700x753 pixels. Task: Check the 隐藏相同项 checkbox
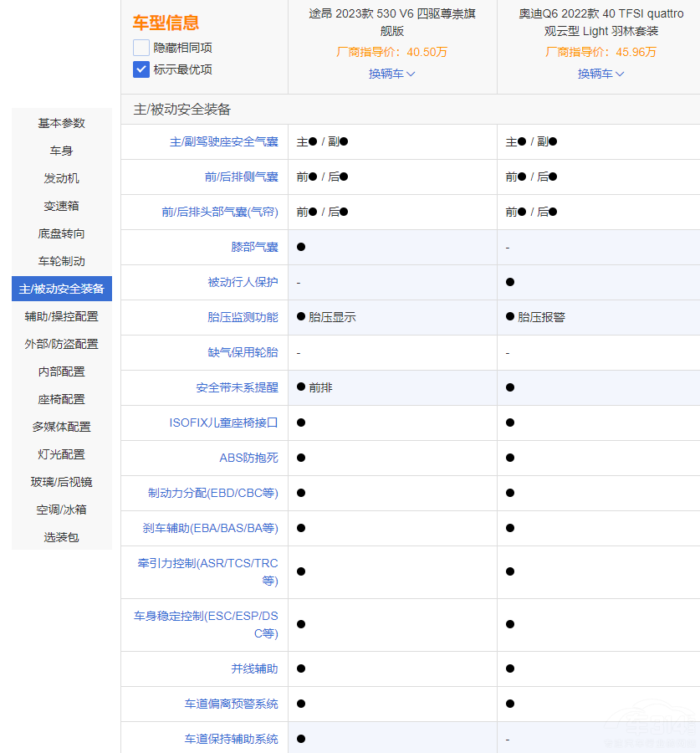coord(141,48)
